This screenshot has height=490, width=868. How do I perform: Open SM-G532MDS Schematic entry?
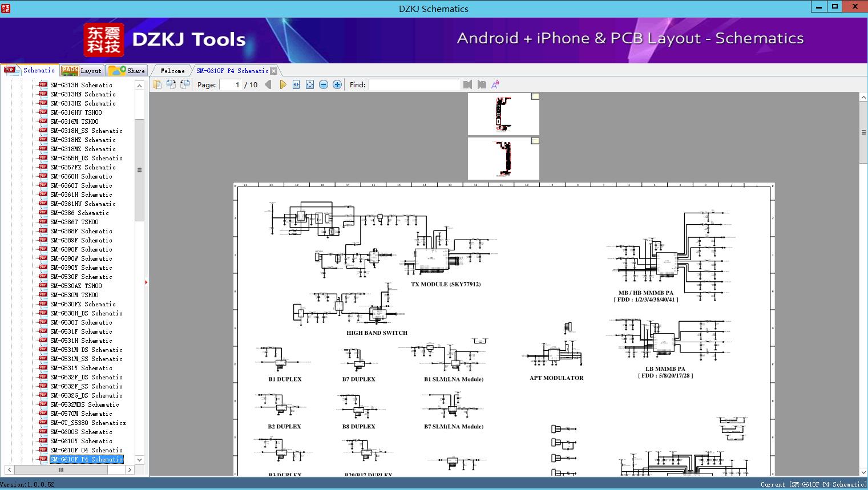point(84,404)
